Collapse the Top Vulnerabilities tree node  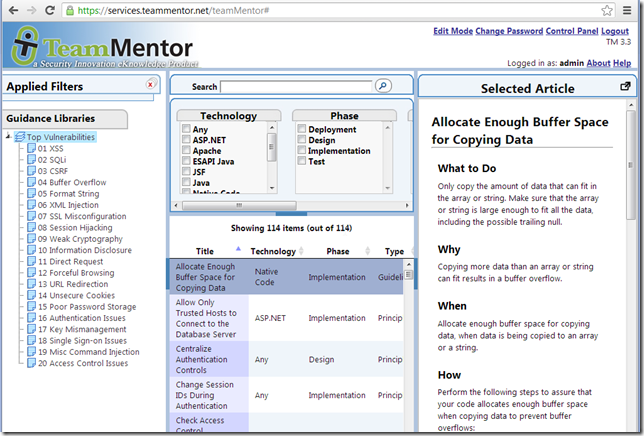pos(8,136)
